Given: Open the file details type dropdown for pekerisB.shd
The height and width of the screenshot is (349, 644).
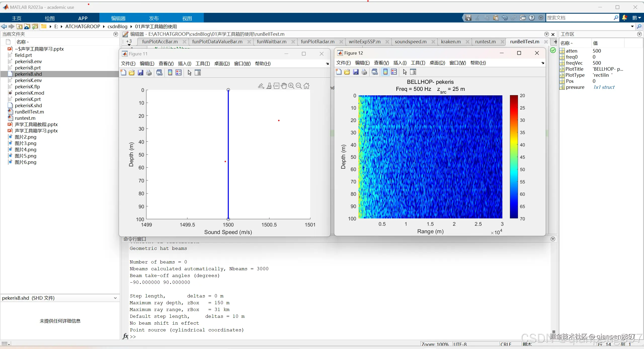Looking at the screenshot, I should (x=115, y=298).
